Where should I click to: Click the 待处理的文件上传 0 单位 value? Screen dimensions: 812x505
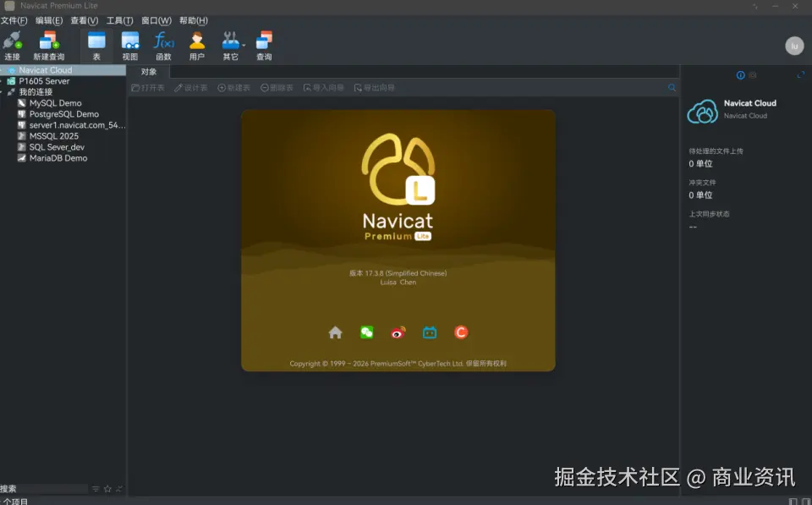(x=700, y=164)
